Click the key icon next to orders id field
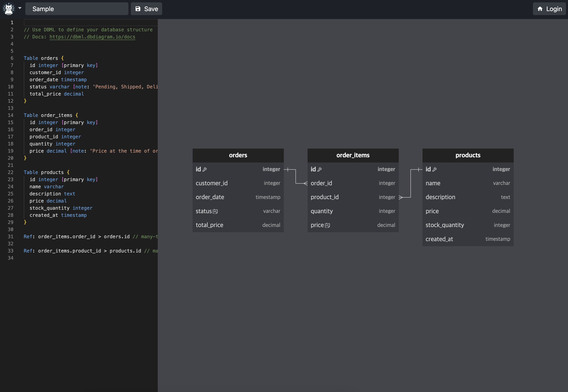The height and width of the screenshot is (392, 568). (205, 169)
